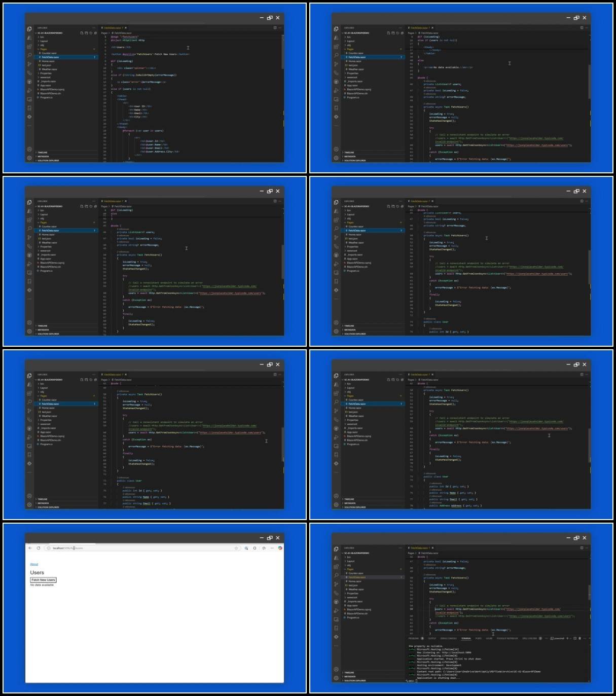
Task: Close FetchData.razor tab in the first frame
Action: click(126, 28)
